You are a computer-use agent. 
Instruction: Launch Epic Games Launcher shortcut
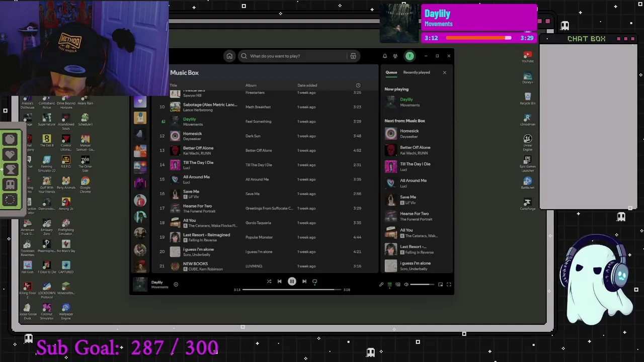coord(527,164)
